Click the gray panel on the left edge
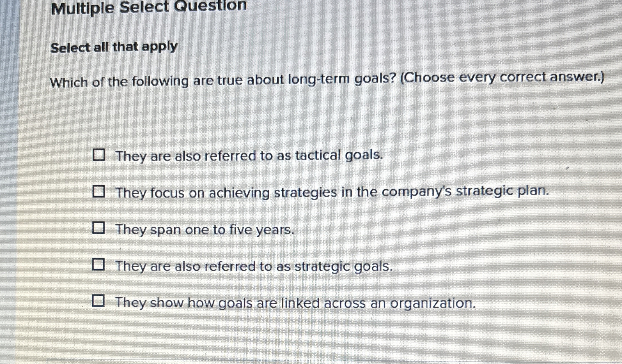This screenshot has width=622, height=364. pos(8,182)
